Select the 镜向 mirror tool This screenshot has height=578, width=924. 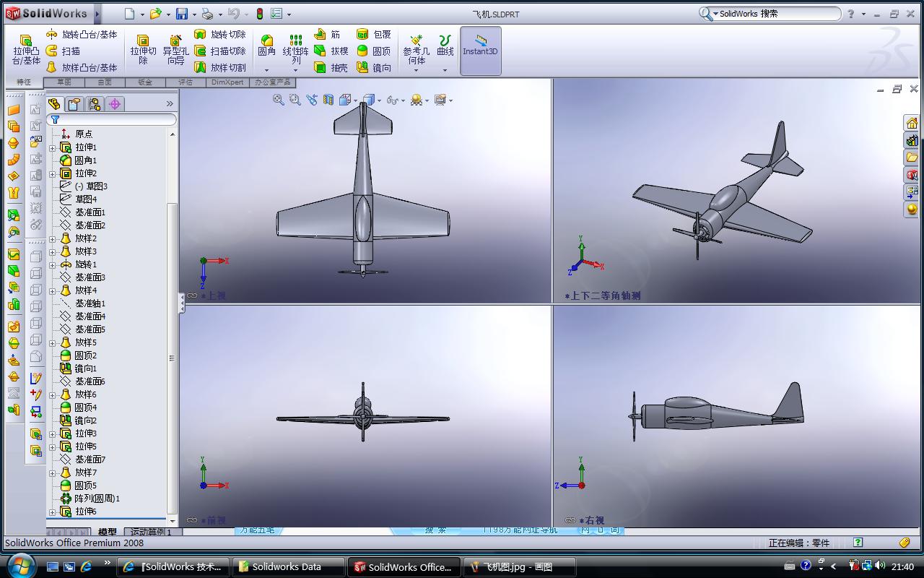374,67
